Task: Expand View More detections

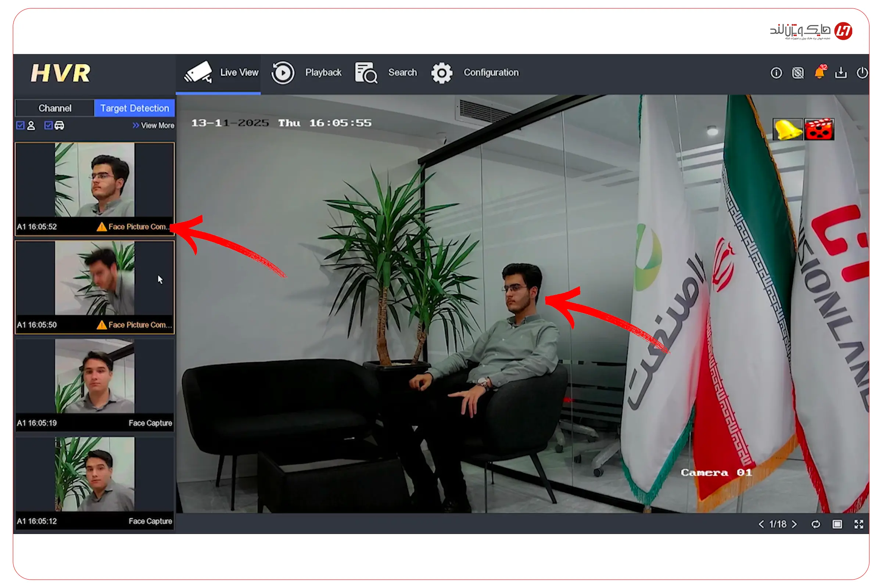Action: coord(153,126)
